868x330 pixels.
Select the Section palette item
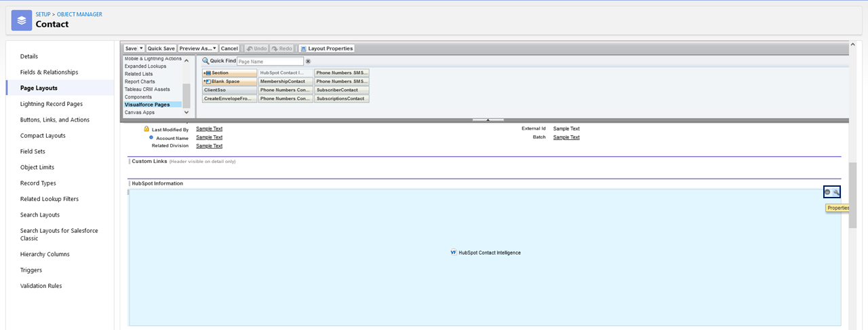pos(230,73)
